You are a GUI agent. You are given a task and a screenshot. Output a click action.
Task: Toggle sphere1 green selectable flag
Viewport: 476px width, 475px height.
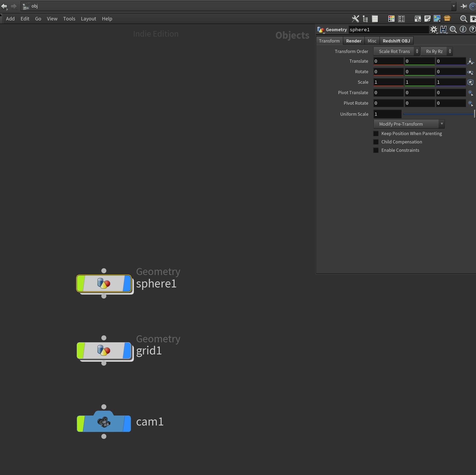[x=81, y=283]
